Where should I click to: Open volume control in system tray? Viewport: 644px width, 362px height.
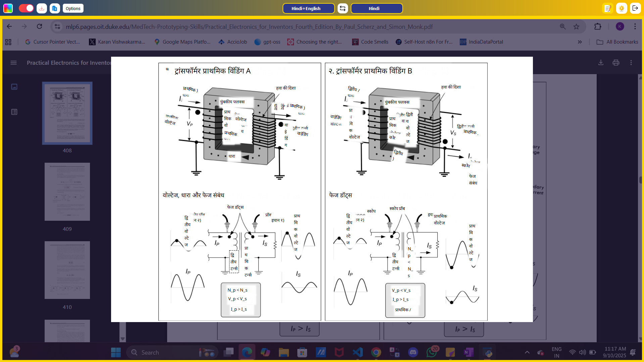coord(582,352)
